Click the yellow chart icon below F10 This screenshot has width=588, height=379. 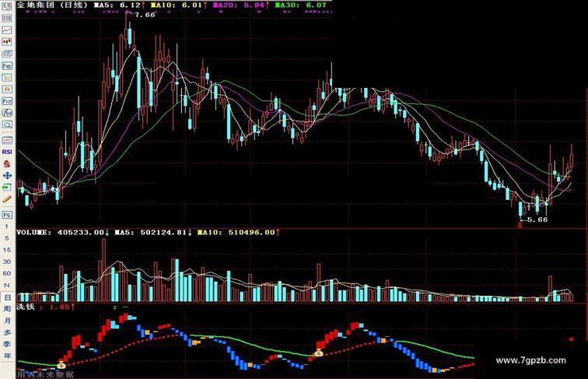[7, 78]
